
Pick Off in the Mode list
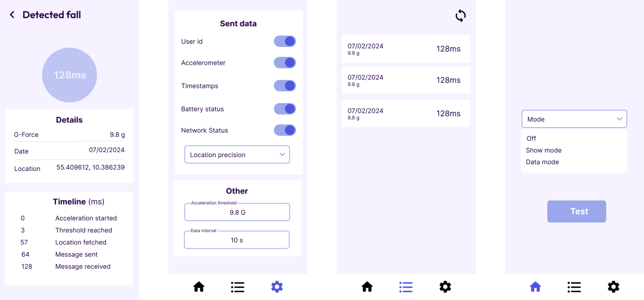pos(531,138)
